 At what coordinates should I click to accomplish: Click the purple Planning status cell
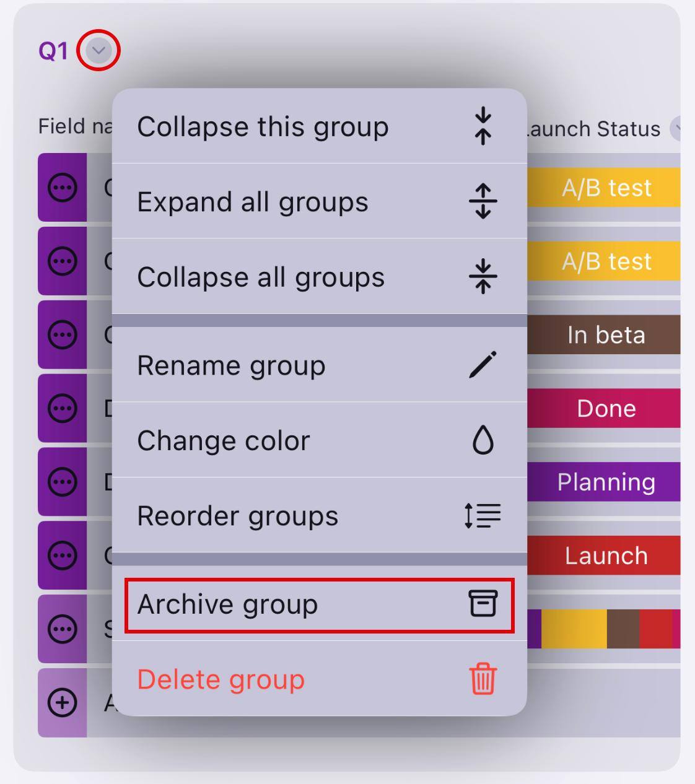tap(605, 482)
